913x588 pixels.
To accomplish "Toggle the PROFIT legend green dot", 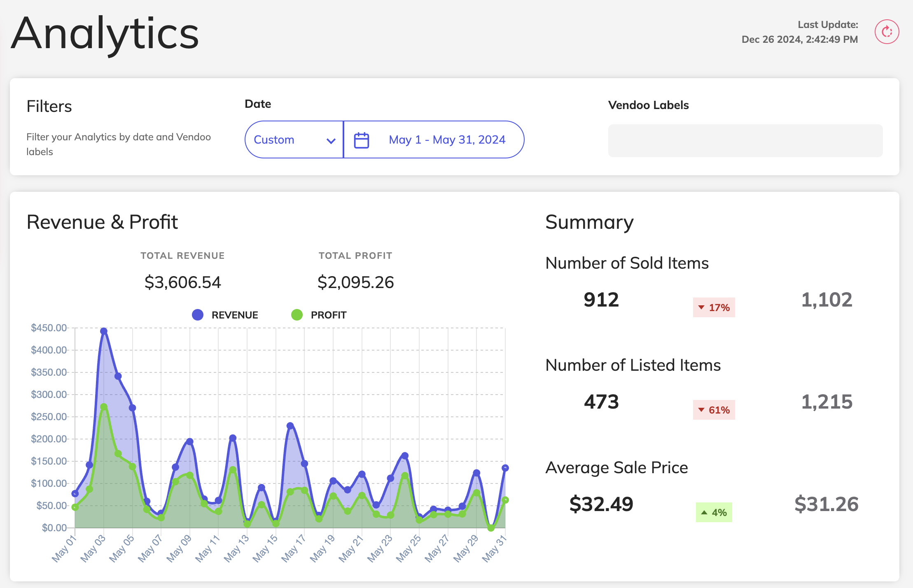I will tap(297, 315).
